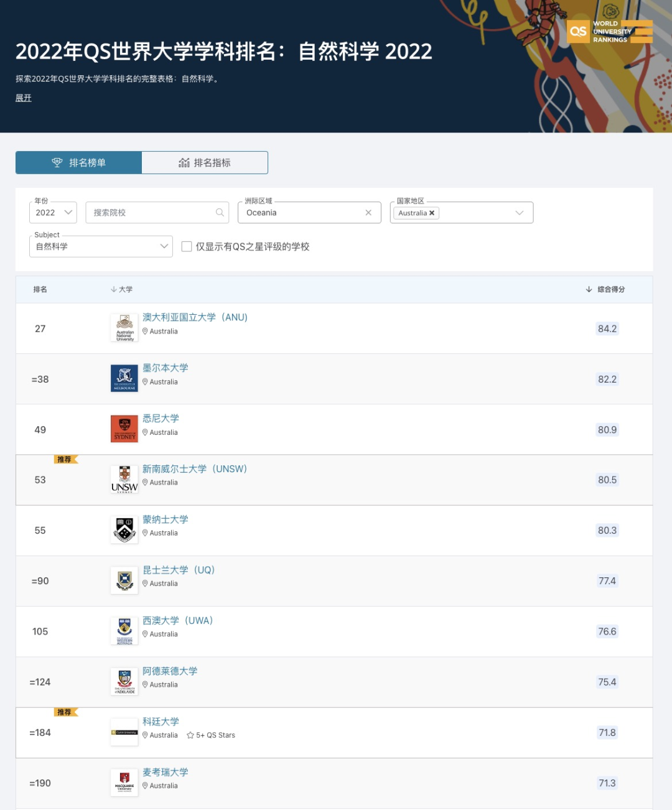Click the 71.8 score for 科廷大学

607,732
